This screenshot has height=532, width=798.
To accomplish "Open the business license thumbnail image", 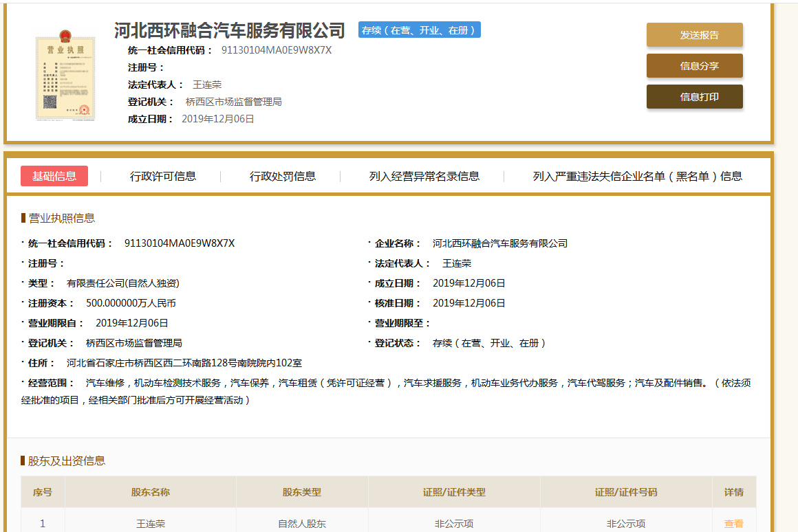I will pos(65,76).
